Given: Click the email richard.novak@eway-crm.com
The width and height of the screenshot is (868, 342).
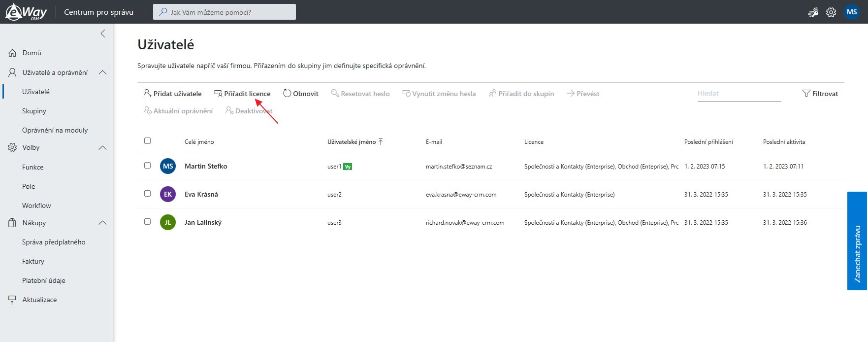Looking at the screenshot, I should click(x=465, y=223).
